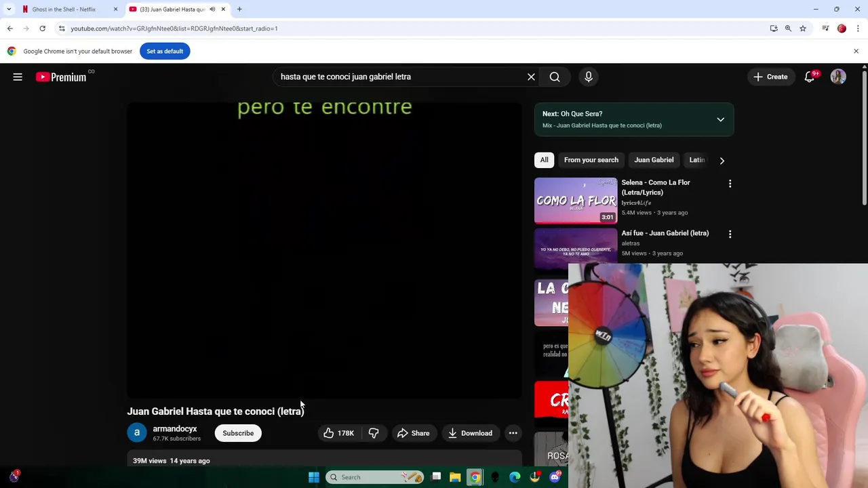Go back in browser history

pos(9,28)
